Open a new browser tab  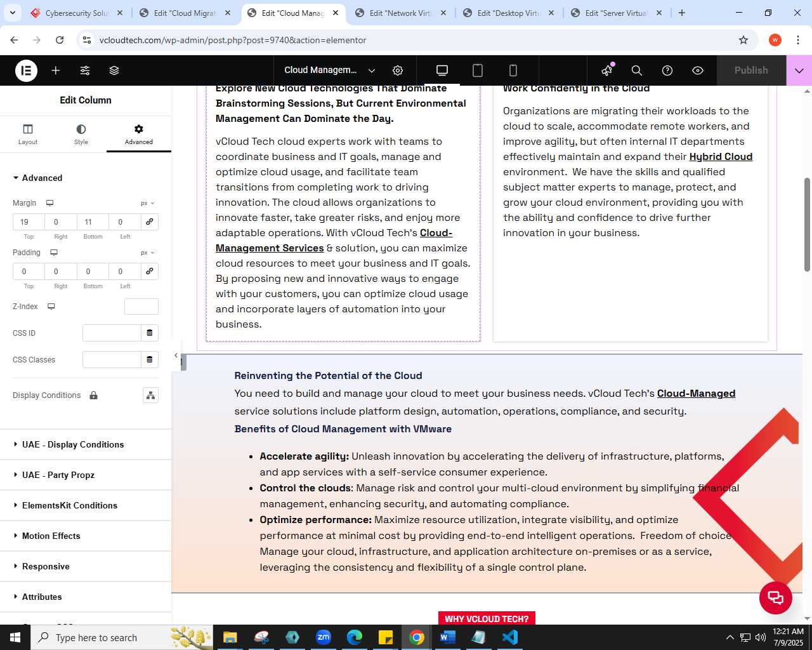[682, 13]
